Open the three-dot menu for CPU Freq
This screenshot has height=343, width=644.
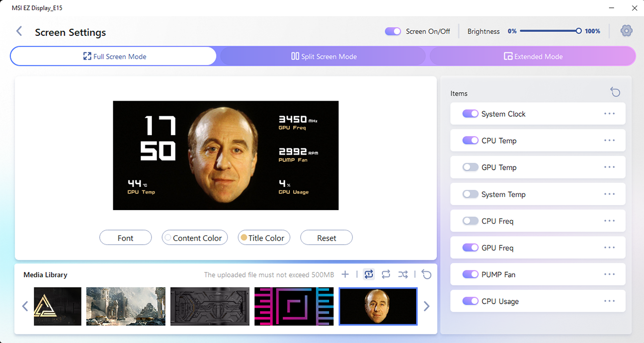tap(610, 221)
